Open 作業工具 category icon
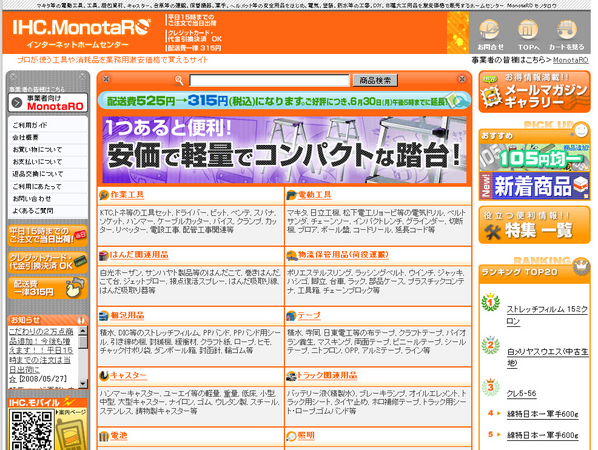 click(x=104, y=195)
